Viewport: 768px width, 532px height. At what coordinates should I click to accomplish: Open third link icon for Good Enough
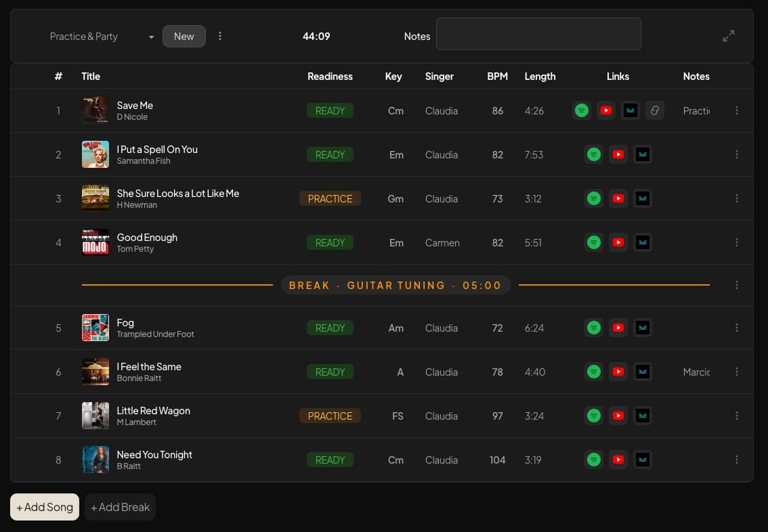coord(643,242)
